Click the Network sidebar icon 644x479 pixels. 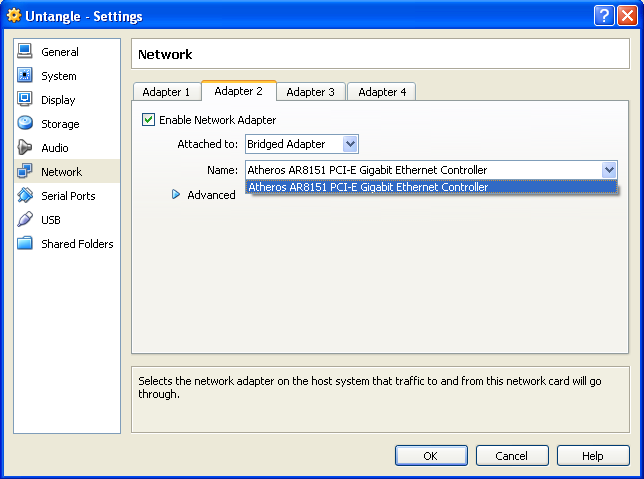(x=25, y=171)
